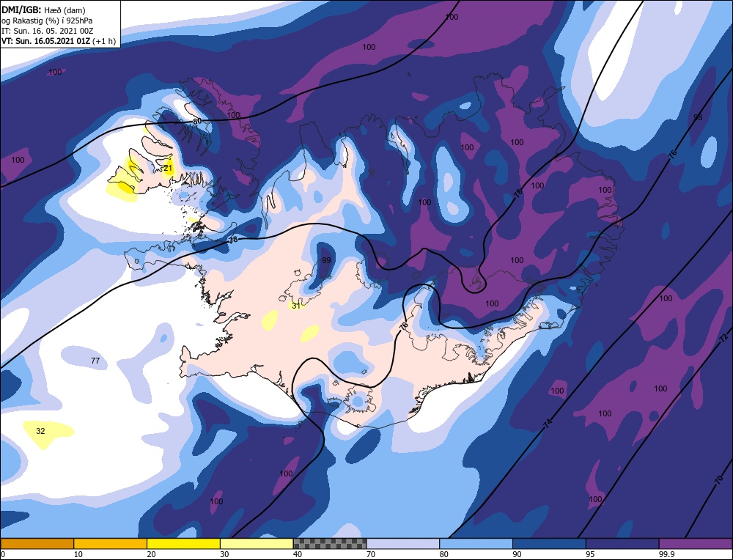Click the medium blue 90–95 legend swatch
Viewport: 733px width, 560px height.
[x=549, y=543]
